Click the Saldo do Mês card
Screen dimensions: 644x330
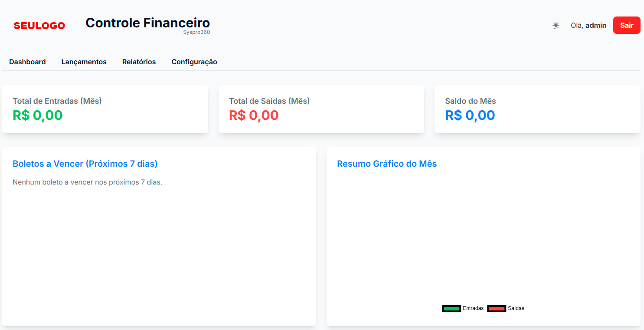pos(537,109)
